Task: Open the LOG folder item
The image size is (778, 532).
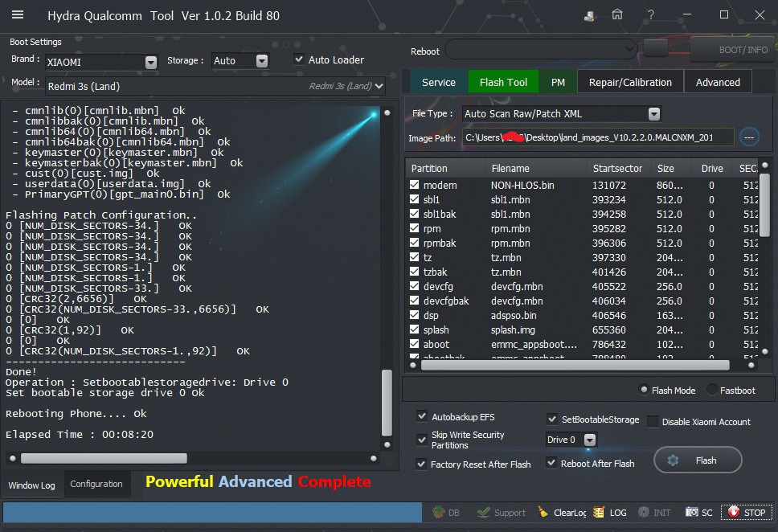Action: coord(610,513)
